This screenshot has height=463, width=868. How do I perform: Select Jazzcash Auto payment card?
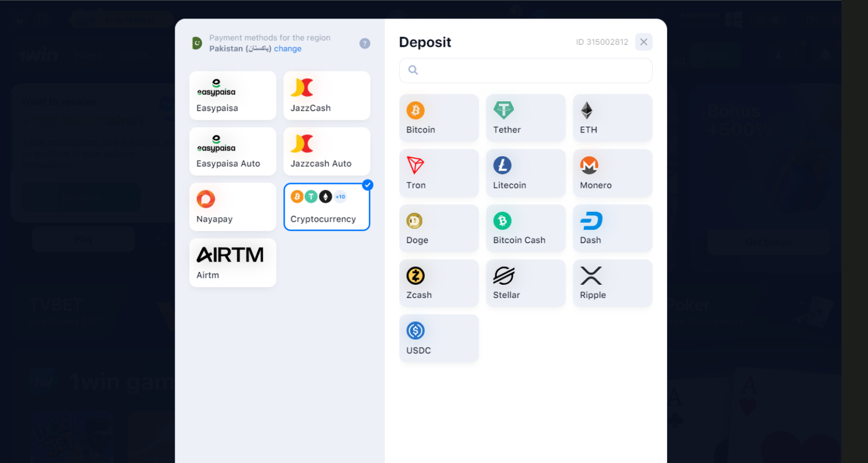click(x=326, y=151)
